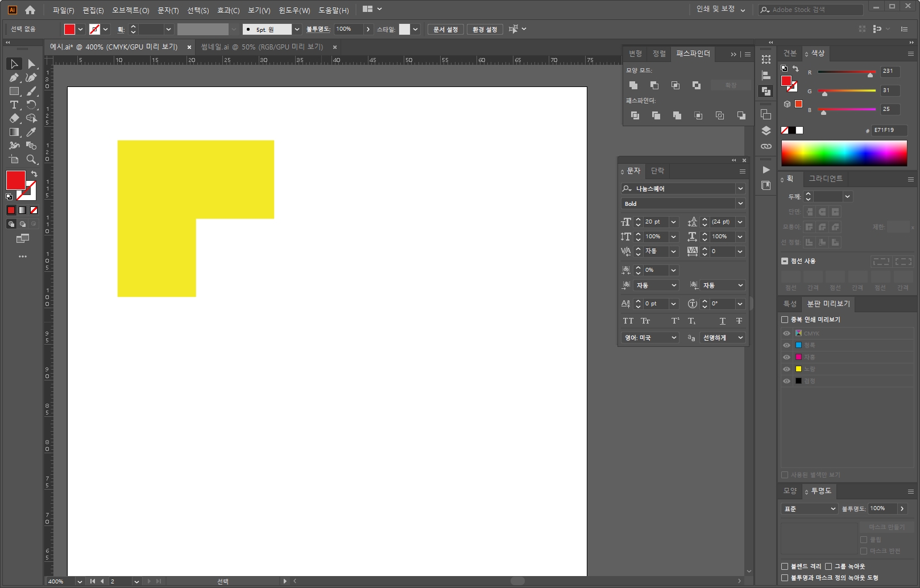Screen dimensions: 920x588
Task: Open the Object menu
Action: point(131,10)
